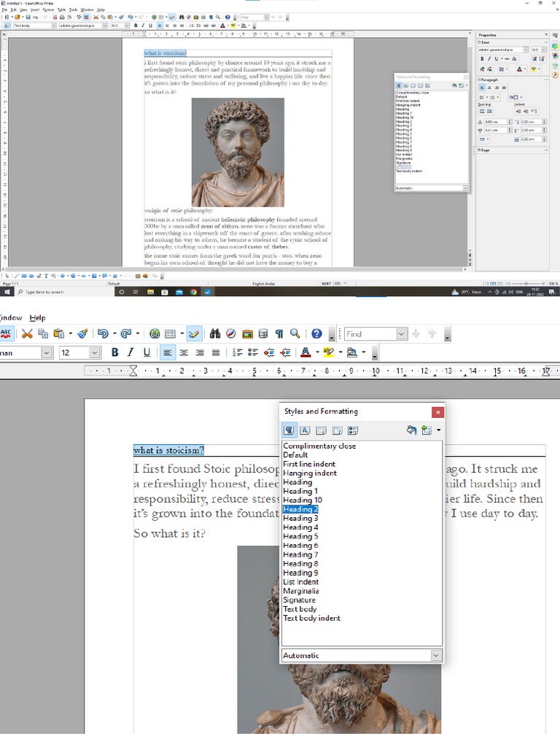The height and width of the screenshot is (747, 560).
Task: Click the Windows Start button
Action: [7, 292]
